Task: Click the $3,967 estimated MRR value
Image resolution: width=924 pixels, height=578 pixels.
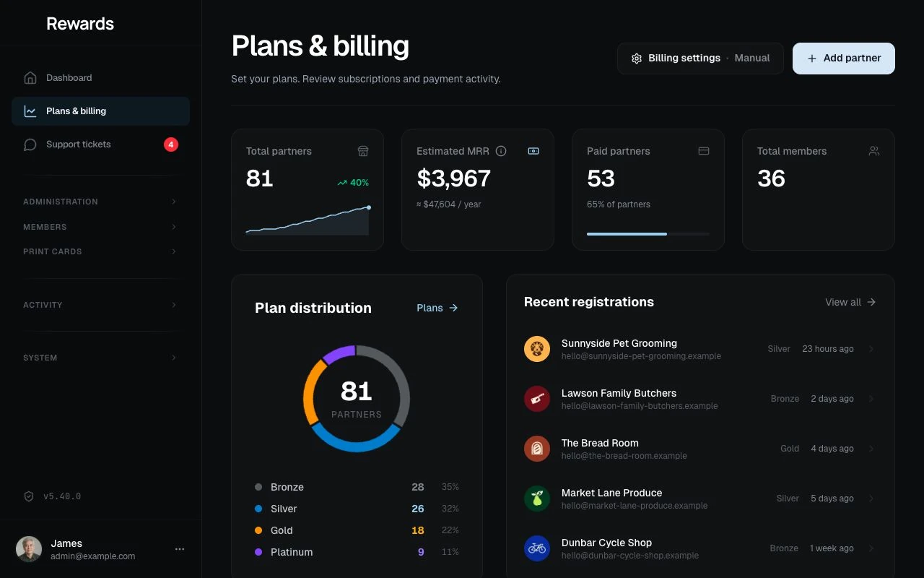Action: (454, 178)
